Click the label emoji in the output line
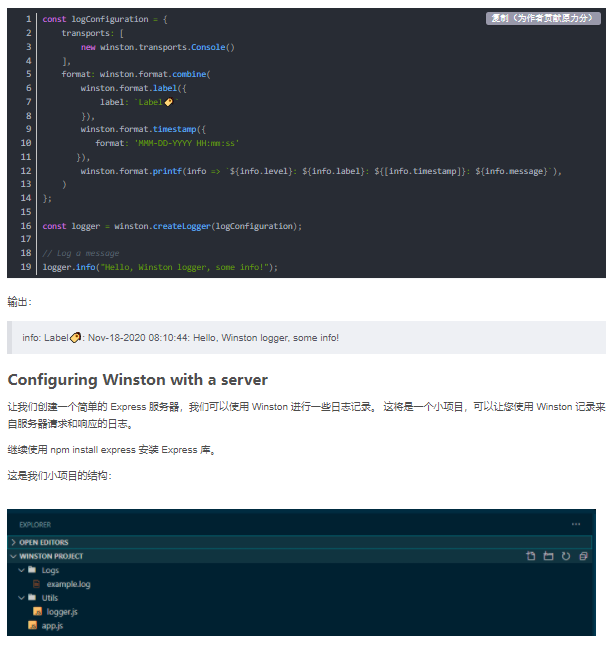This screenshot has height=651, width=606. tap(75, 338)
